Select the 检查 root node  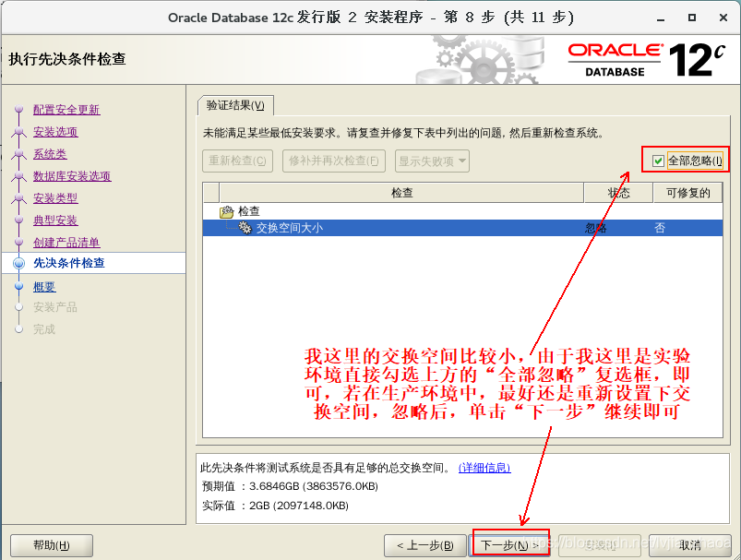(249, 211)
